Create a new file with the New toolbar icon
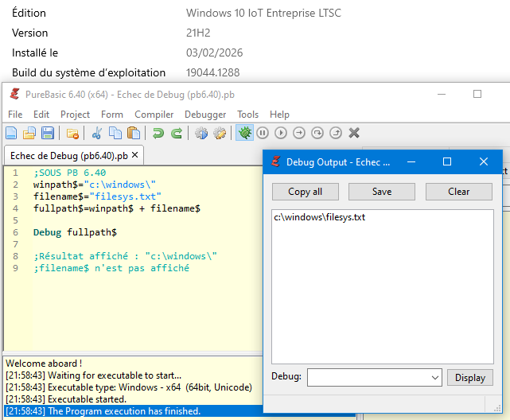 11,134
